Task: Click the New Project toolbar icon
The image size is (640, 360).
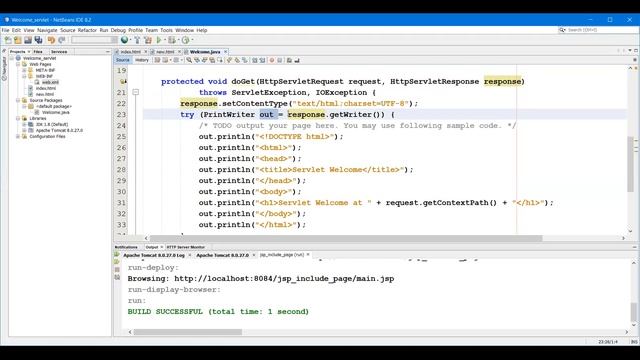Action: point(18,40)
